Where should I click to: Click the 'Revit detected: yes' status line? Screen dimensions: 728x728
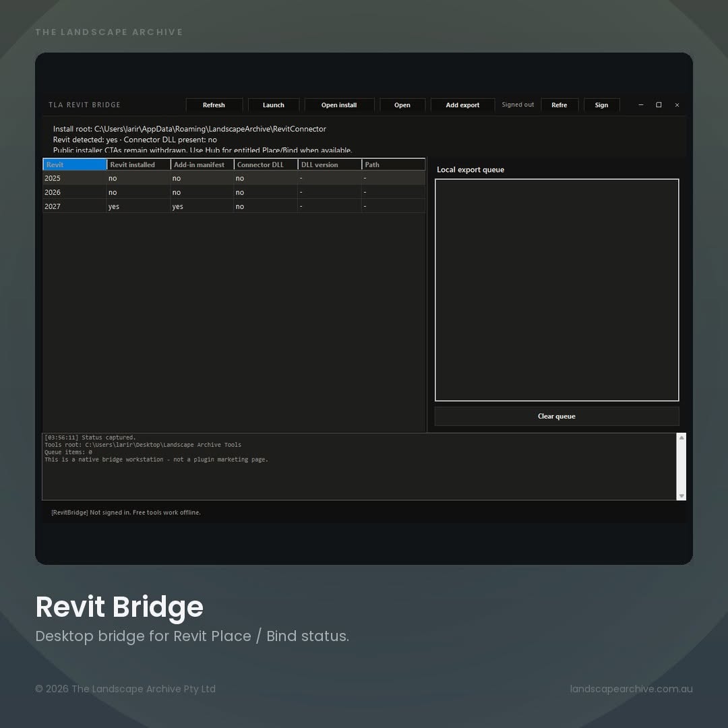pos(135,140)
